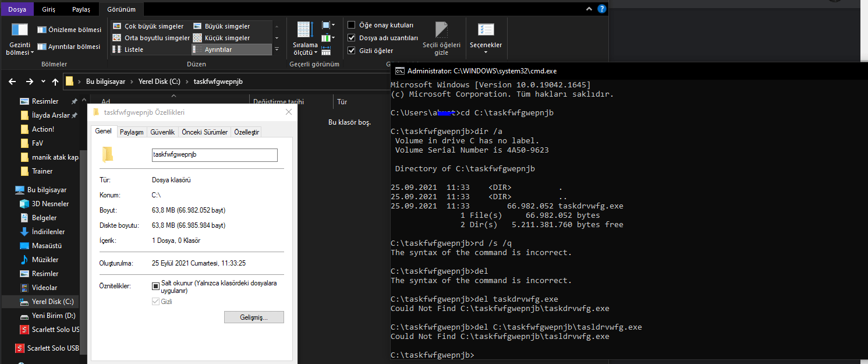
Task: Open Müzikler in sidebar
Action: pyautogui.click(x=45, y=260)
